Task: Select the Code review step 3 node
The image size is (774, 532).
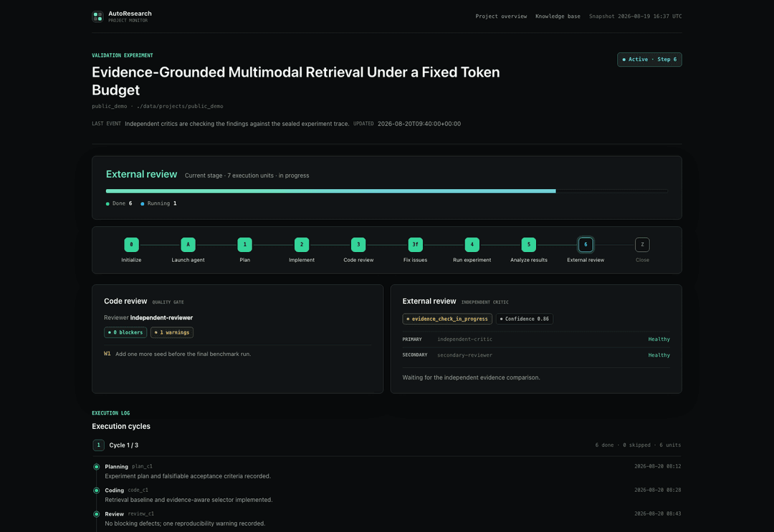Action: [358, 245]
